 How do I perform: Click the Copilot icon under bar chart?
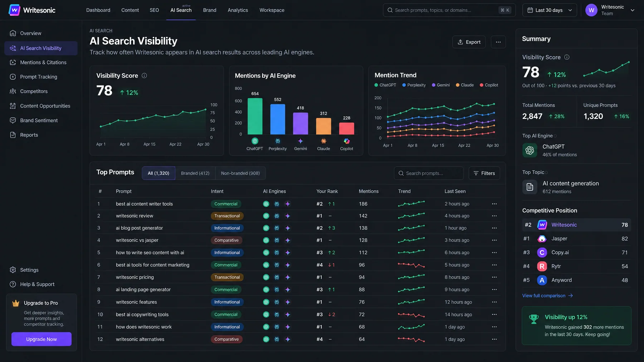[x=347, y=141]
